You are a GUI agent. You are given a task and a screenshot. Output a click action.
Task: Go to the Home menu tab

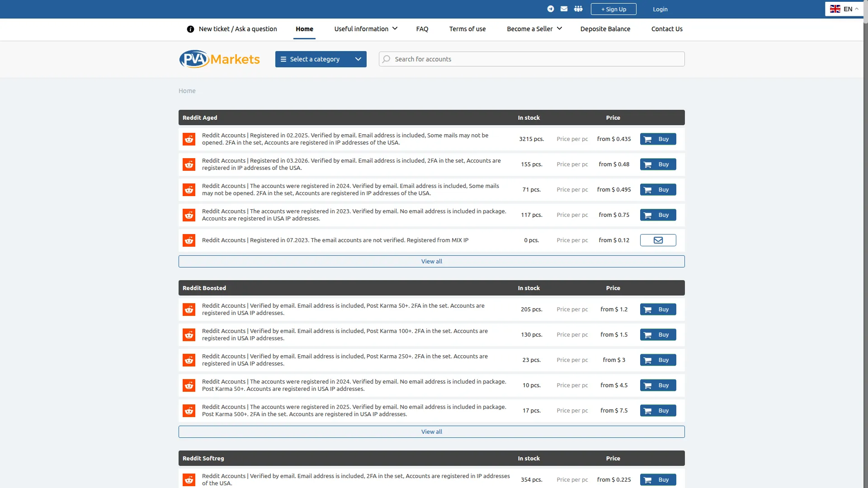(304, 29)
